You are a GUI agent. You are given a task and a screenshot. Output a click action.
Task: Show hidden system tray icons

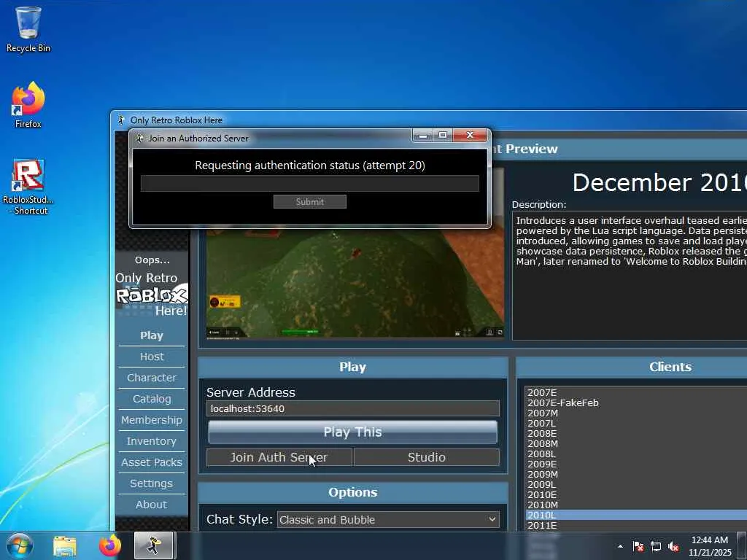click(620, 546)
